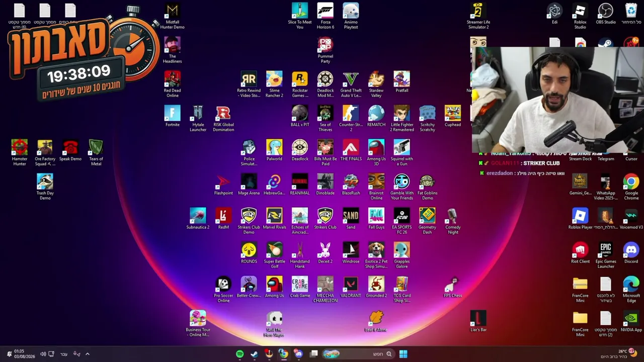
Task: Select Streamer Life Simulator 2 icon
Action: (x=478, y=16)
